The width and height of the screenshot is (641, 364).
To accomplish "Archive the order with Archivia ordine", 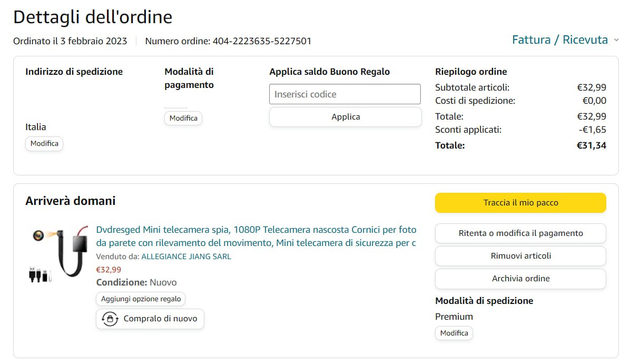I will point(520,279).
